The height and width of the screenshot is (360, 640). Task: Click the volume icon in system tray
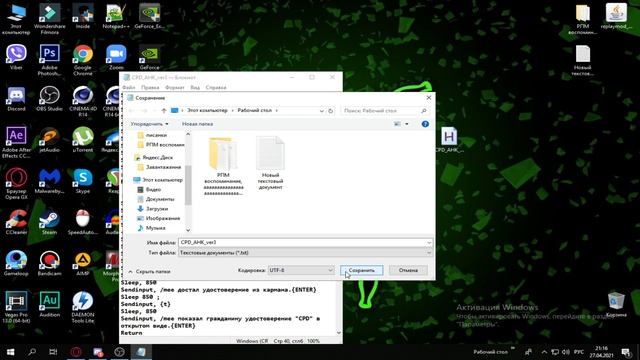(x=565, y=352)
